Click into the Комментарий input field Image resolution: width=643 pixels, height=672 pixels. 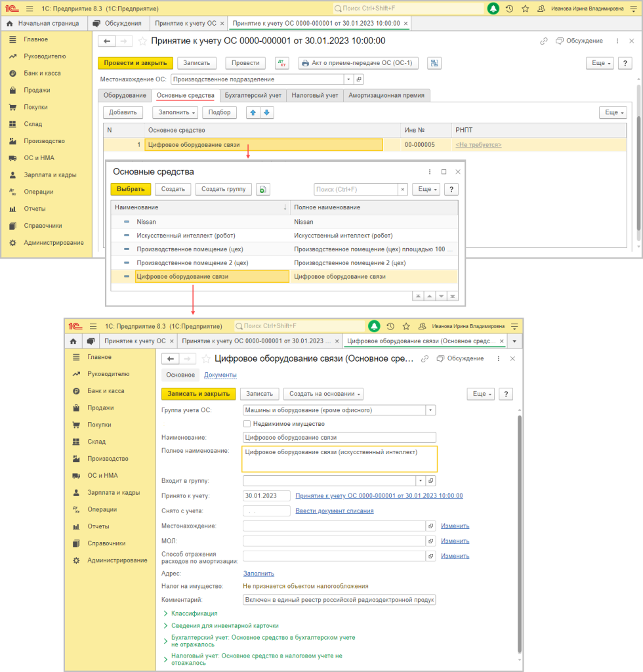click(x=339, y=600)
